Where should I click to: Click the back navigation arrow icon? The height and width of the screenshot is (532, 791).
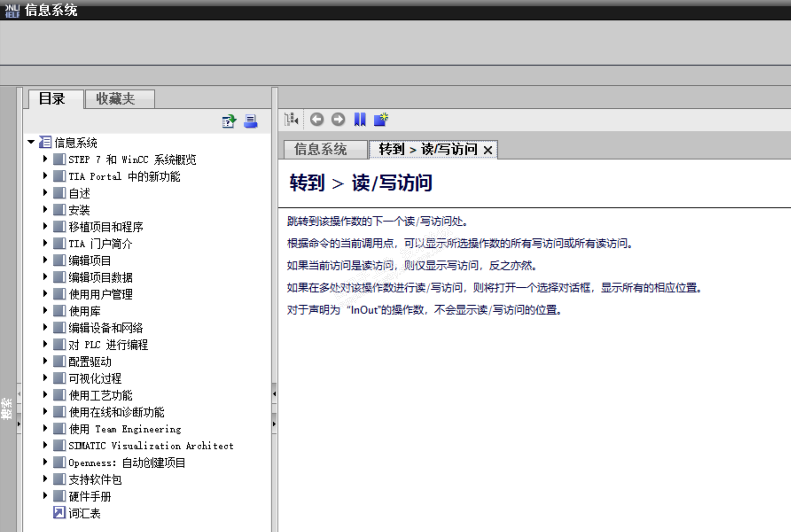click(x=317, y=119)
